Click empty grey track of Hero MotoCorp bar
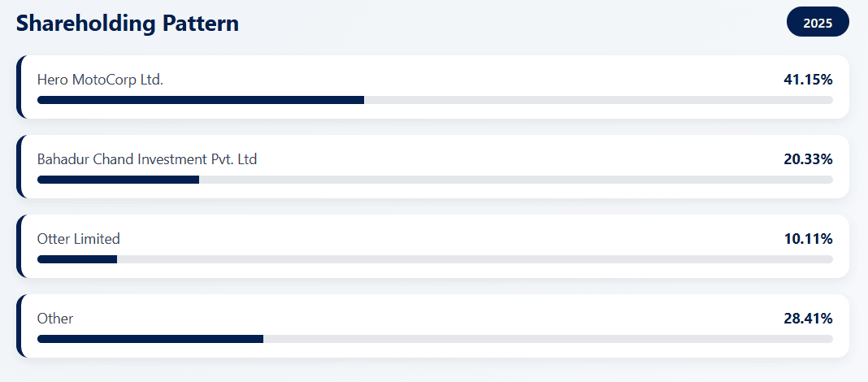The width and height of the screenshot is (868, 382). pyautogui.click(x=598, y=100)
